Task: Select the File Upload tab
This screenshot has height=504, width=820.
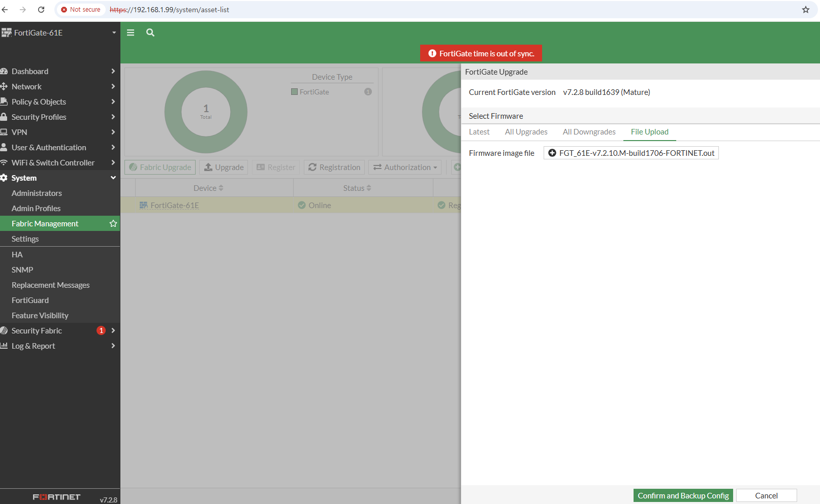Action: [650, 132]
